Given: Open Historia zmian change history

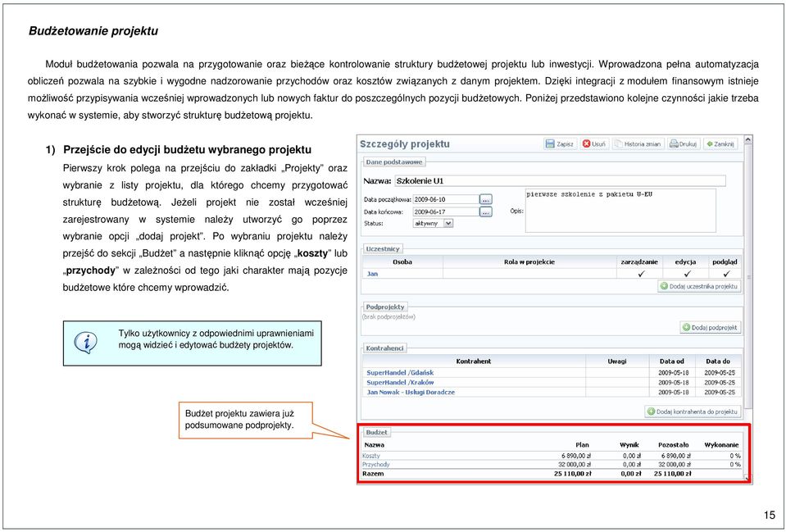Looking at the screenshot, I should coord(638,144).
